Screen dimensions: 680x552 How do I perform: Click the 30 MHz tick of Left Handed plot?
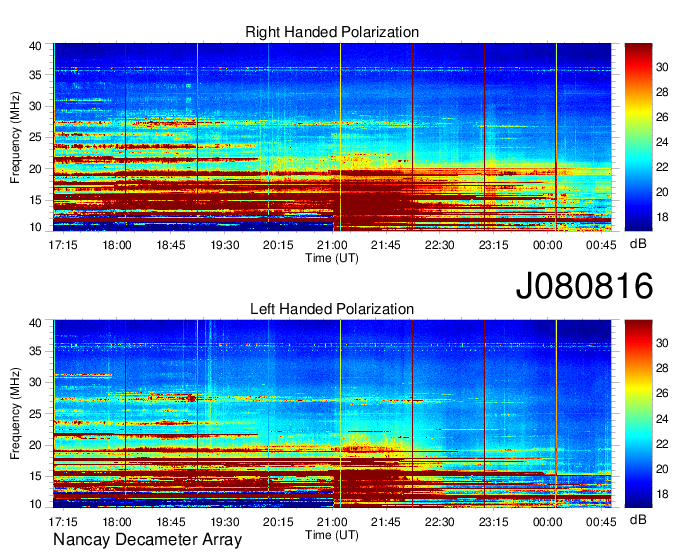pos(35,382)
